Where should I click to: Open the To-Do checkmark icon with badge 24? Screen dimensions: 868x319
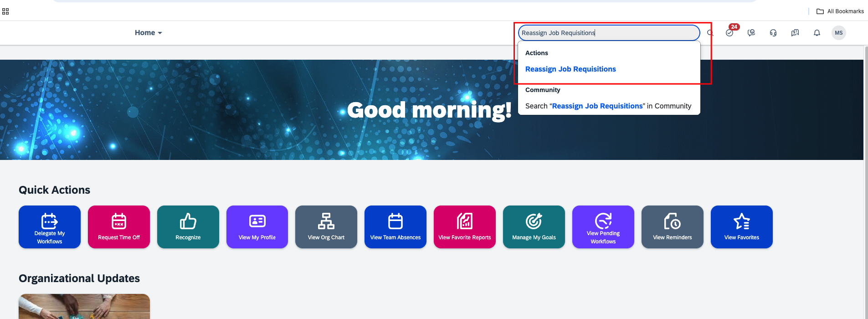(730, 33)
